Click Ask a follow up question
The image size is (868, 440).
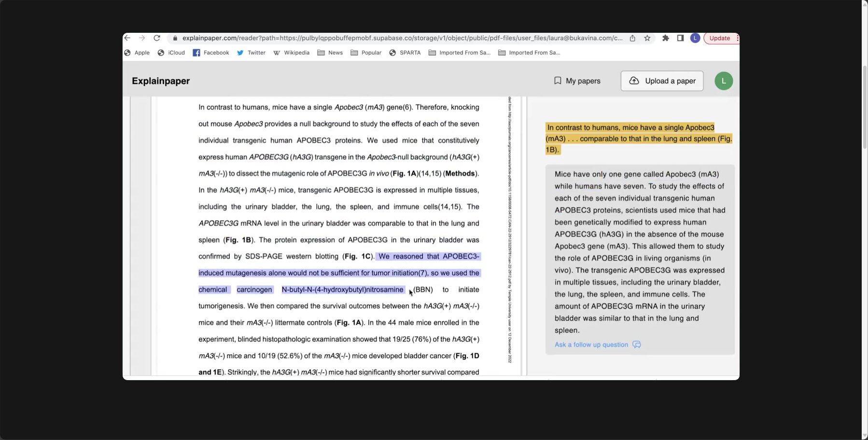591,345
